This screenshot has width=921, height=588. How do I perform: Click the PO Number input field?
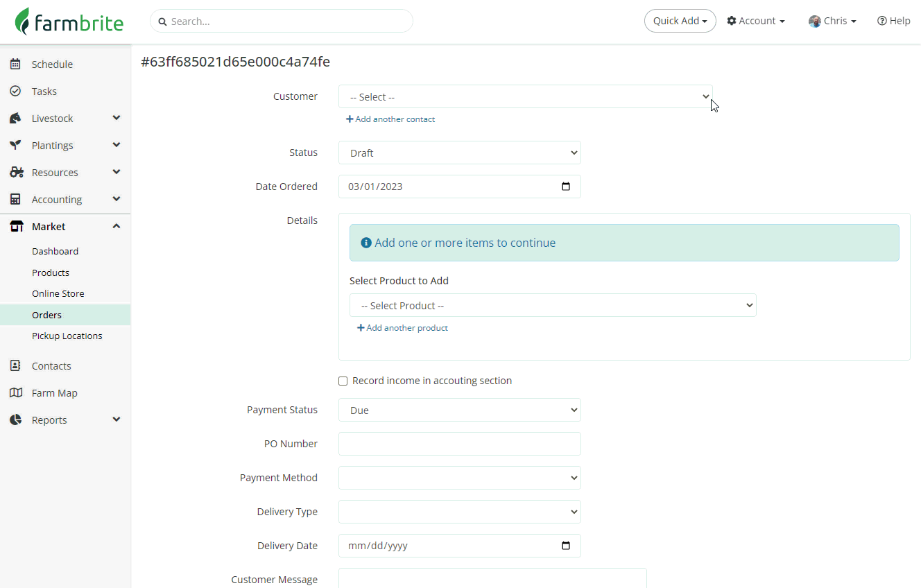(459, 444)
